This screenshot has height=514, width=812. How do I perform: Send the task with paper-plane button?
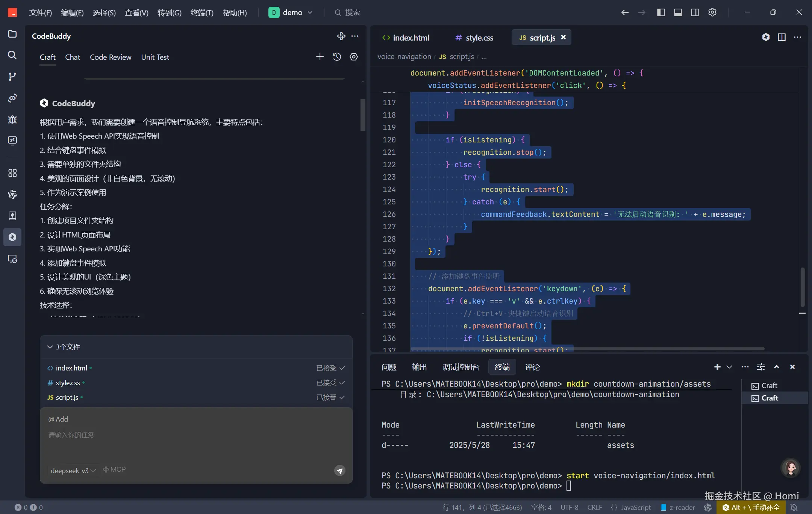pyautogui.click(x=339, y=470)
